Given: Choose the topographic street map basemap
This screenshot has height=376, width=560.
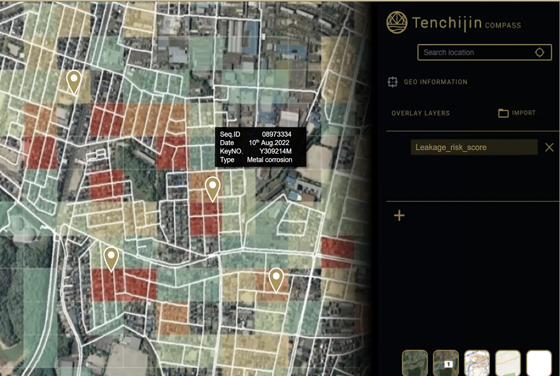Looking at the screenshot, I should coord(477,363).
